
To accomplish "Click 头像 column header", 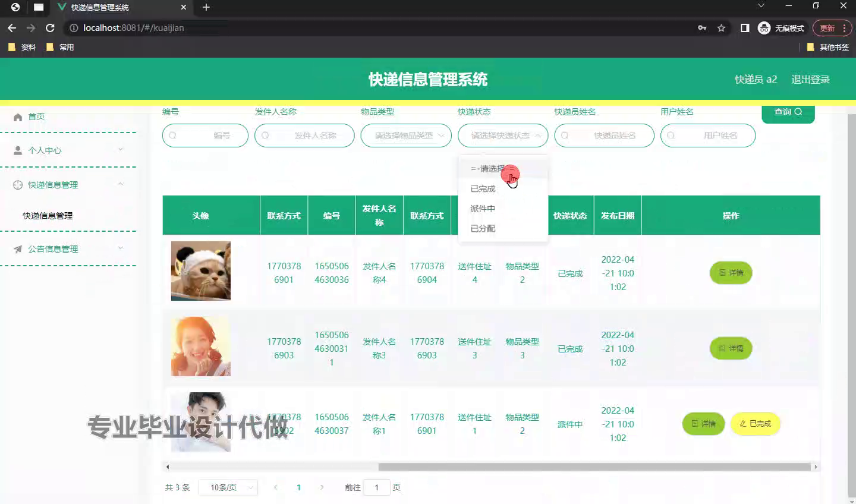I will click(x=201, y=216).
